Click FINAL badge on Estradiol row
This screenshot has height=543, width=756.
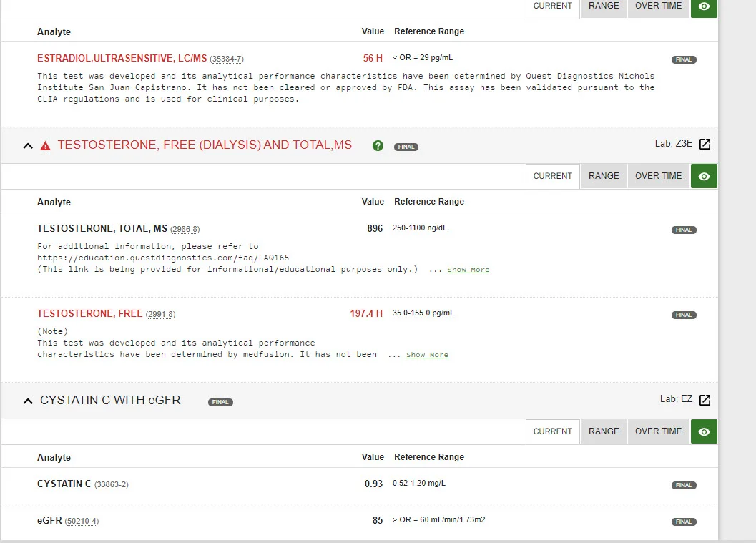coord(684,59)
